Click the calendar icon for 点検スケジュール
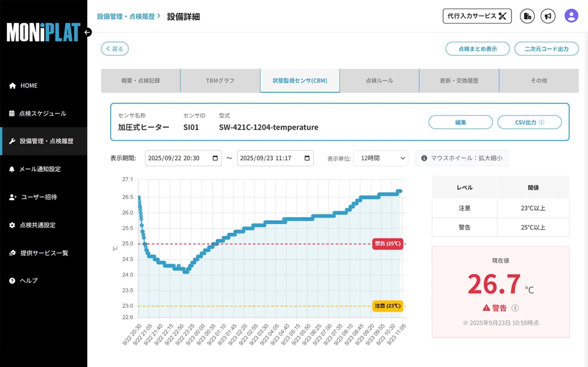 pyautogui.click(x=12, y=113)
